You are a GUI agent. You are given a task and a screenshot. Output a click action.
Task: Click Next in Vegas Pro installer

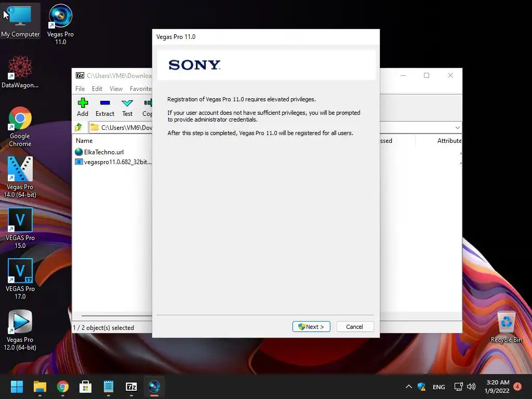click(311, 326)
